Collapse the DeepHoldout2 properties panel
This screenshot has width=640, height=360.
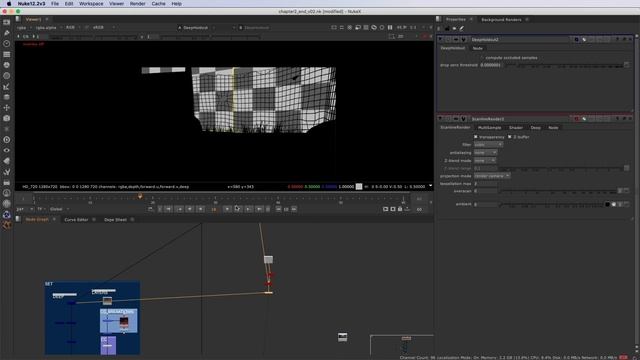[440, 40]
